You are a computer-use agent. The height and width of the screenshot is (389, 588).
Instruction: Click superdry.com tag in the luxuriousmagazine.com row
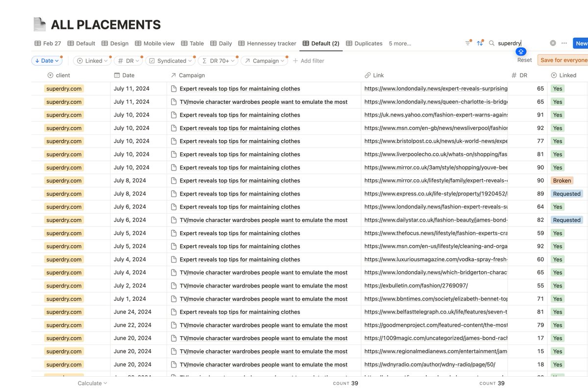tap(64, 260)
